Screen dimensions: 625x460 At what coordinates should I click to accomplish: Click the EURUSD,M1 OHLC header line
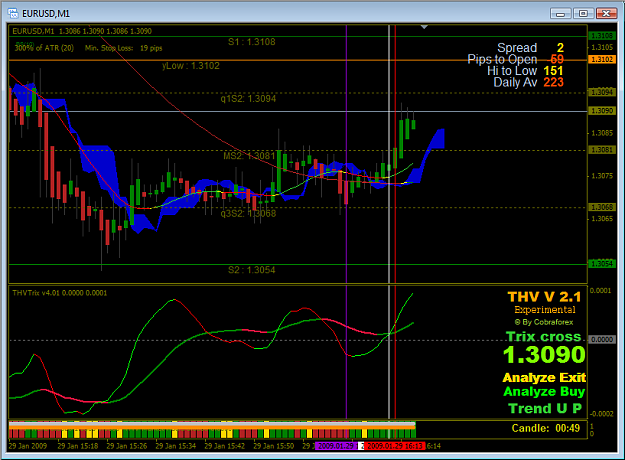click(x=82, y=31)
